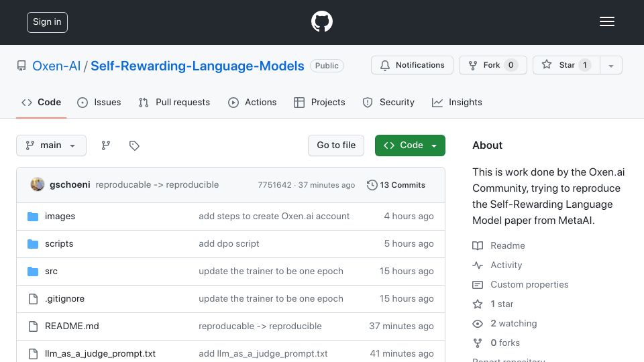Open the Self-Rewarding-Language-Models repository link
644x362 pixels.
197,66
